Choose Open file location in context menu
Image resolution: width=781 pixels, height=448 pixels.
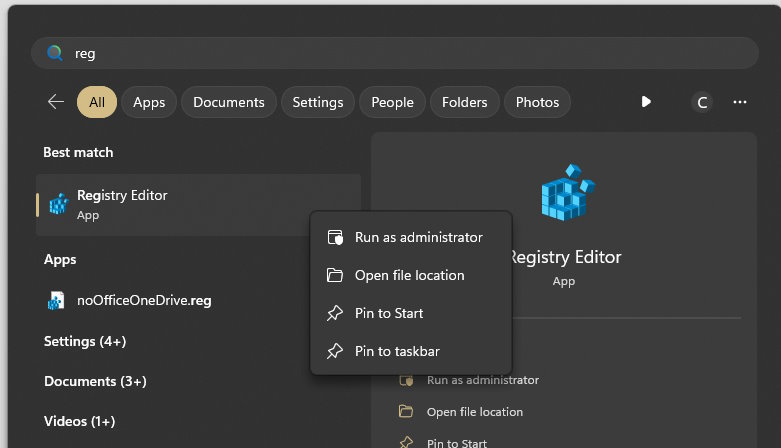click(411, 275)
